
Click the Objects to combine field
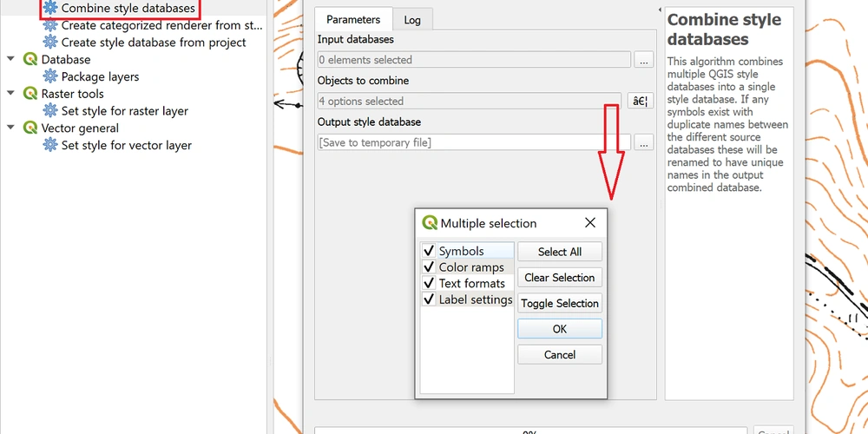[x=470, y=102]
